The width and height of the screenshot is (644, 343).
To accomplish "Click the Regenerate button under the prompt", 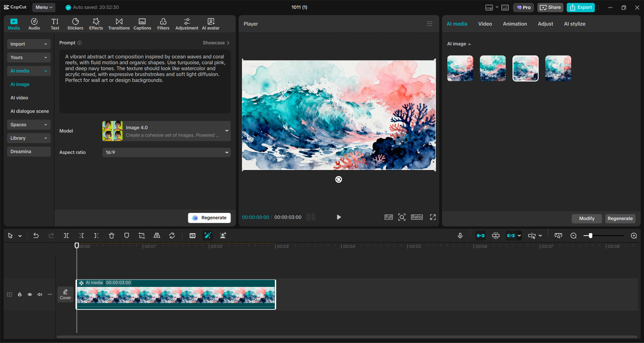I will click(x=209, y=218).
